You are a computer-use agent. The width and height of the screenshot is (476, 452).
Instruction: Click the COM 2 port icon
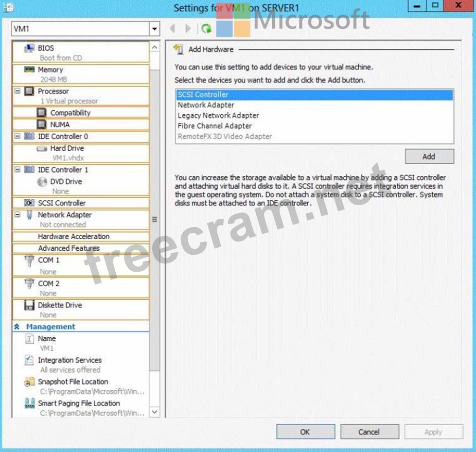(29, 284)
